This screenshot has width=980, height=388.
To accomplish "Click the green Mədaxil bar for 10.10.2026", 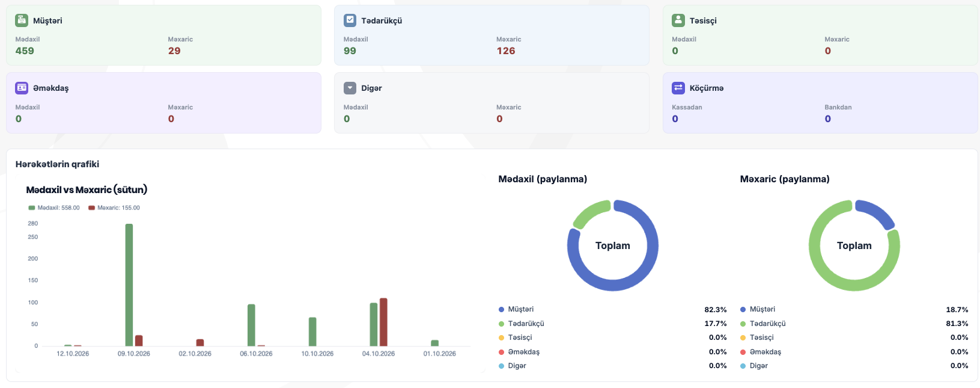I will click(x=312, y=332).
